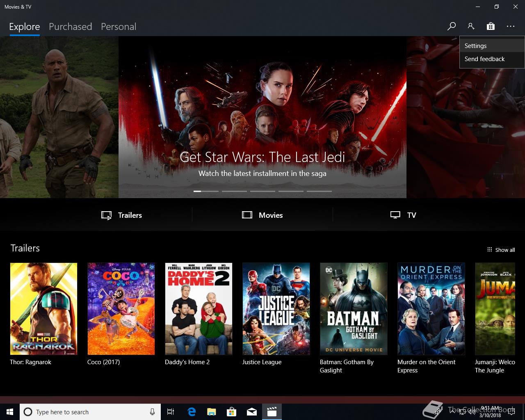
Task: Open the Daddy's Home 2 poster
Action: click(199, 309)
